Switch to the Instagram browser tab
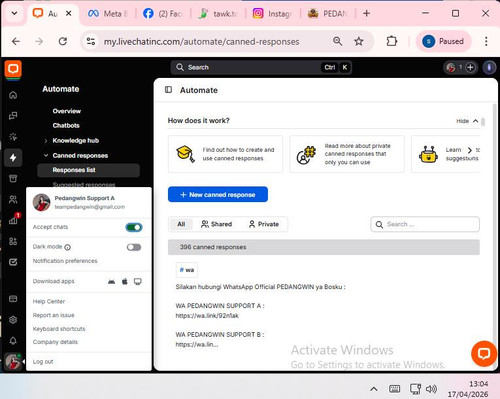Image resolution: width=500 pixels, height=399 pixels. pyautogui.click(x=272, y=14)
